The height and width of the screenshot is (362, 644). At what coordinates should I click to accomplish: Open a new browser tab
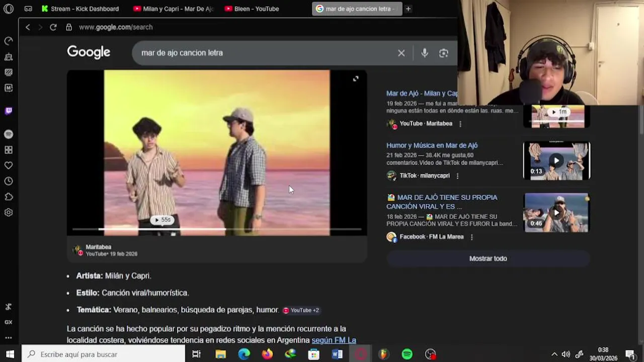[408, 9]
